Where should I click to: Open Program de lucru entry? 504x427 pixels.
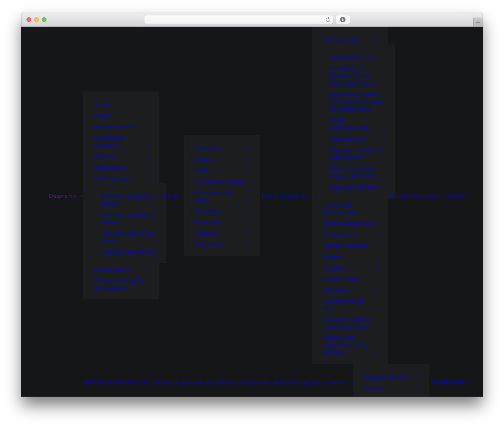coord(386,377)
